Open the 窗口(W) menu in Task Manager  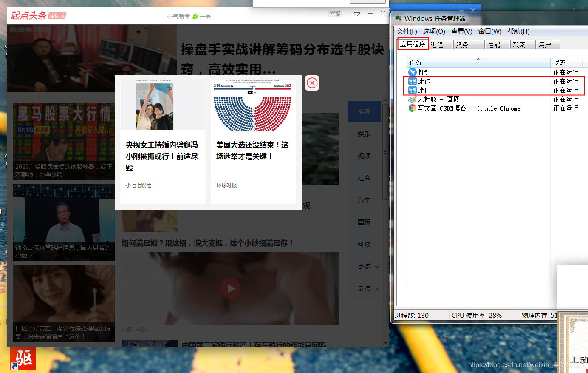(x=490, y=31)
